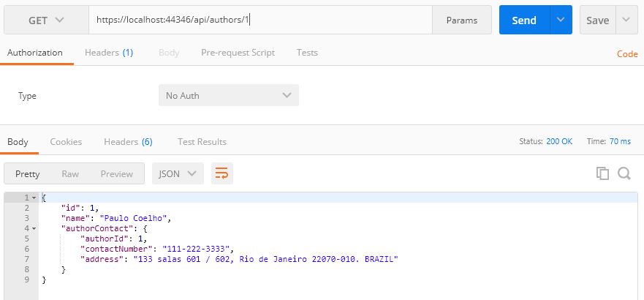Click into the request URL field

point(260,20)
